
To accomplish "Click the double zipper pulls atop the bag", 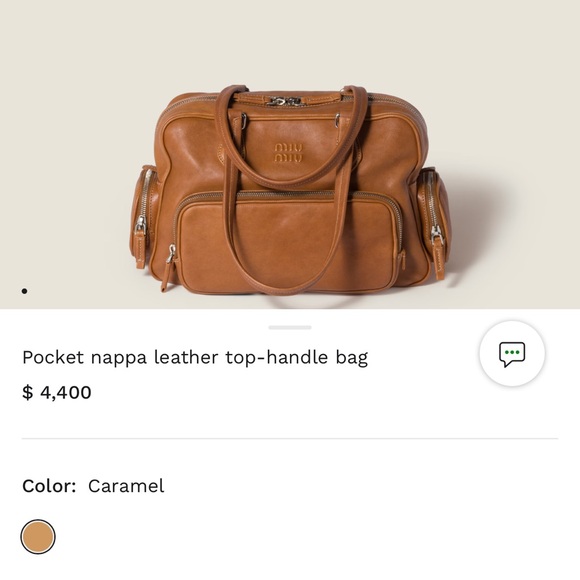I will [x=284, y=101].
